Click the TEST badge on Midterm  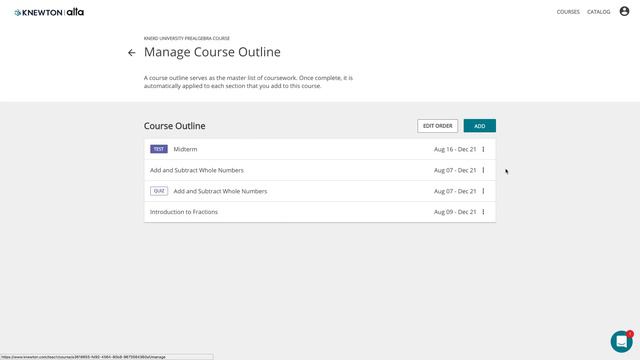coord(159,149)
